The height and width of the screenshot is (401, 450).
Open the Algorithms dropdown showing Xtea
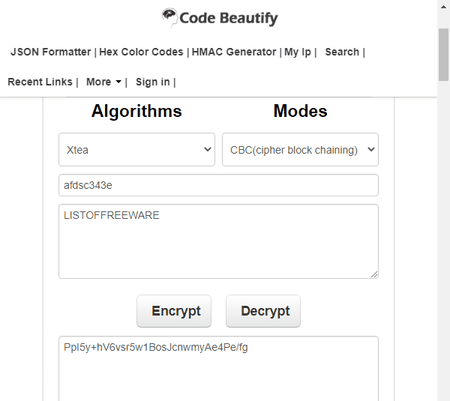pyautogui.click(x=137, y=150)
